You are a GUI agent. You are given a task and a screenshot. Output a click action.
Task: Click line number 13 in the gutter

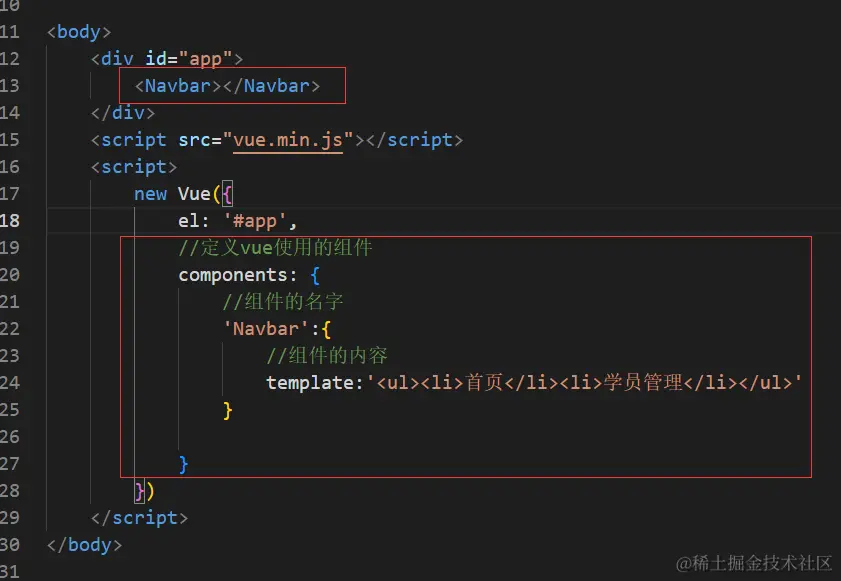pyautogui.click(x=10, y=86)
